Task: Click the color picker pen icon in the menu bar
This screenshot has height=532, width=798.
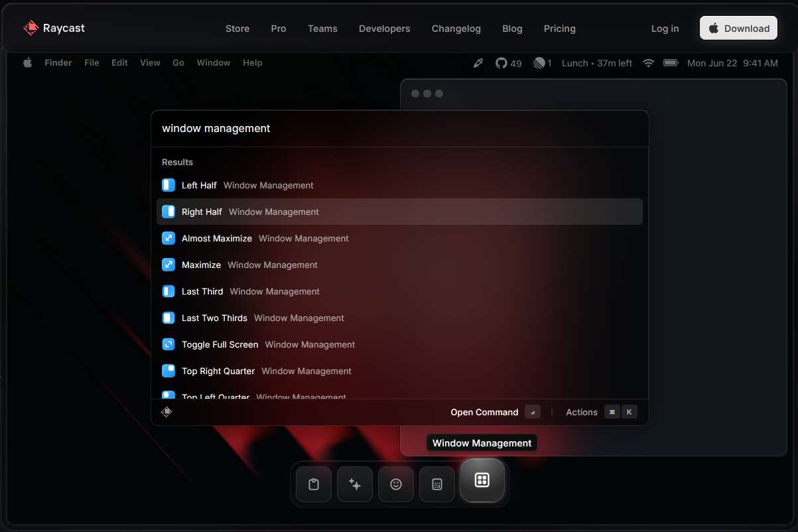Action: pos(478,63)
